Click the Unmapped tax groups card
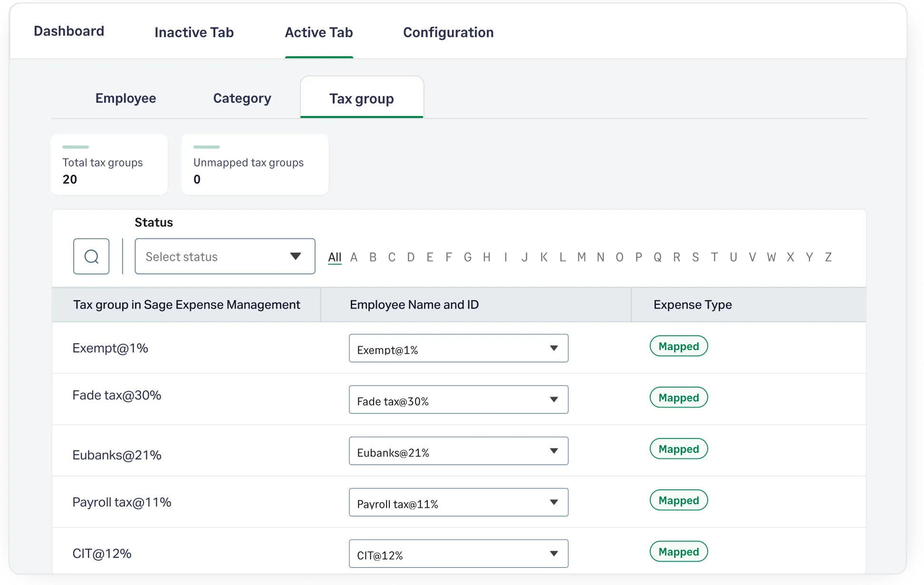The height and width of the screenshot is (585, 924). pos(255,165)
